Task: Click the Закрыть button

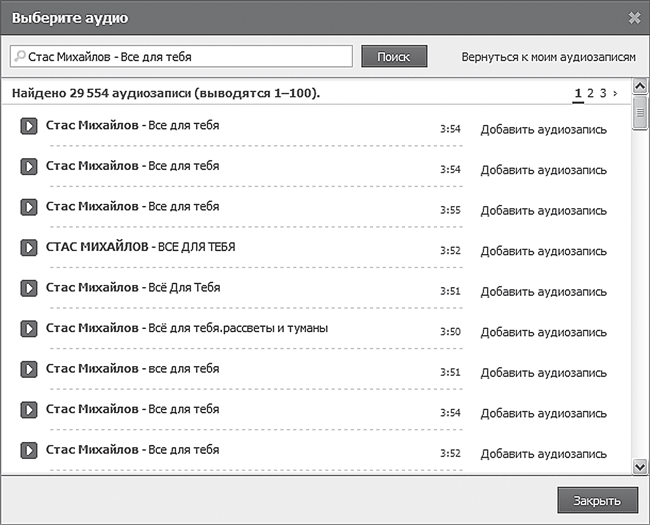Action: point(597,501)
